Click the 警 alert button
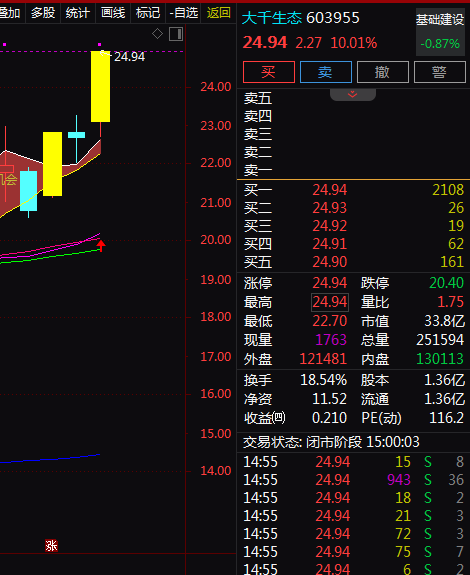The width and height of the screenshot is (470, 575). tap(440, 72)
